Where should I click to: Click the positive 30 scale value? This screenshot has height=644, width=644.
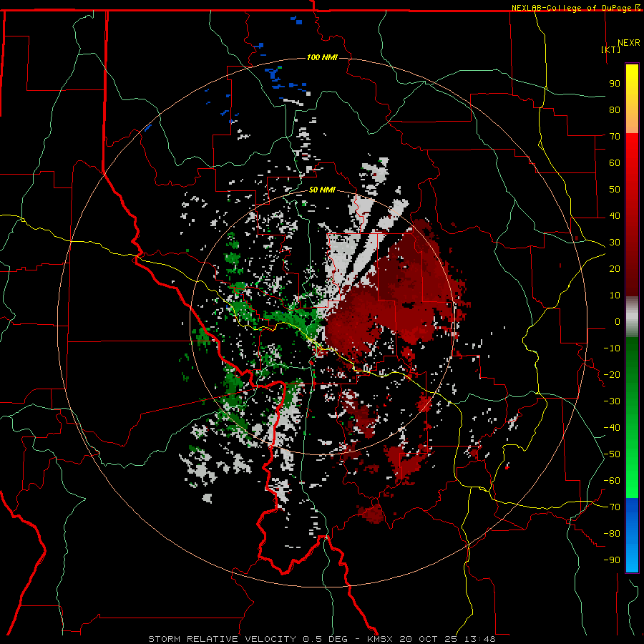click(x=615, y=243)
